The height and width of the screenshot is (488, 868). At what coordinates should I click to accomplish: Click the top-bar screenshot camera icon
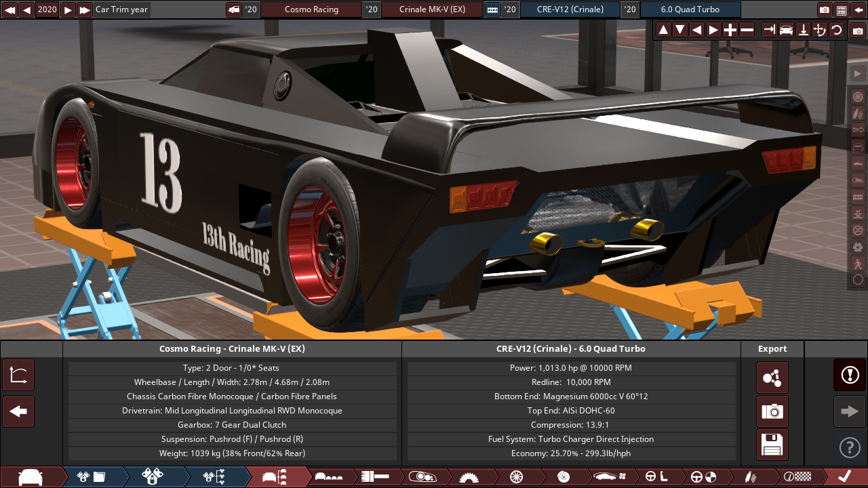(825, 9)
